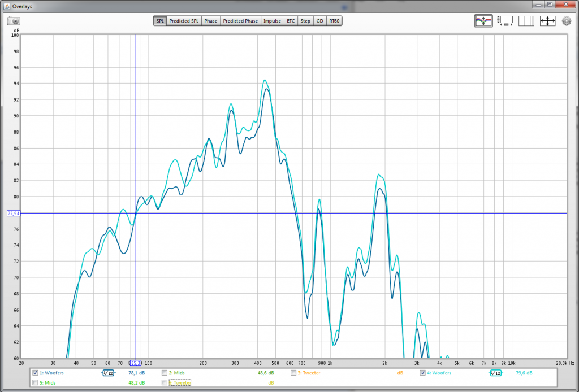Select the SPL tab
Viewport: 579px width, 392px height.
pyautogui.click(x=160, y=21)
